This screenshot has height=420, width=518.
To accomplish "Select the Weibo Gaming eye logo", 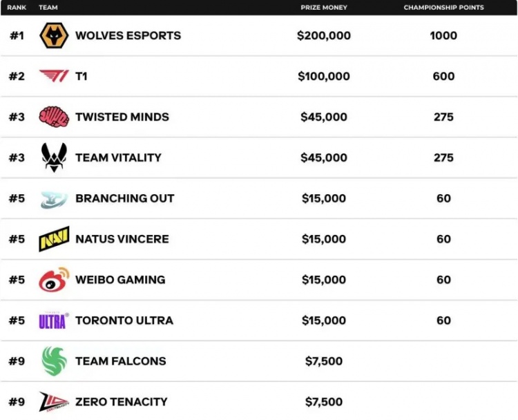I will tap(54, 280).
